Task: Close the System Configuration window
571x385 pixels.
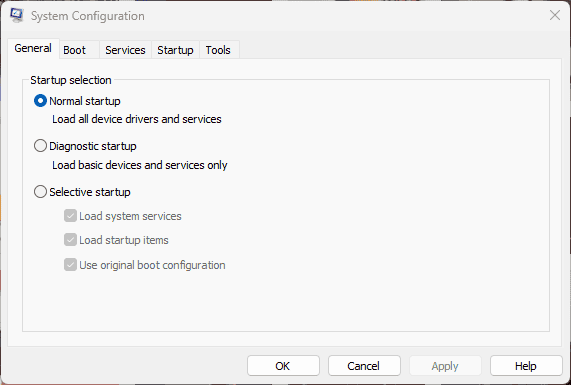Action: click(555, 15)
